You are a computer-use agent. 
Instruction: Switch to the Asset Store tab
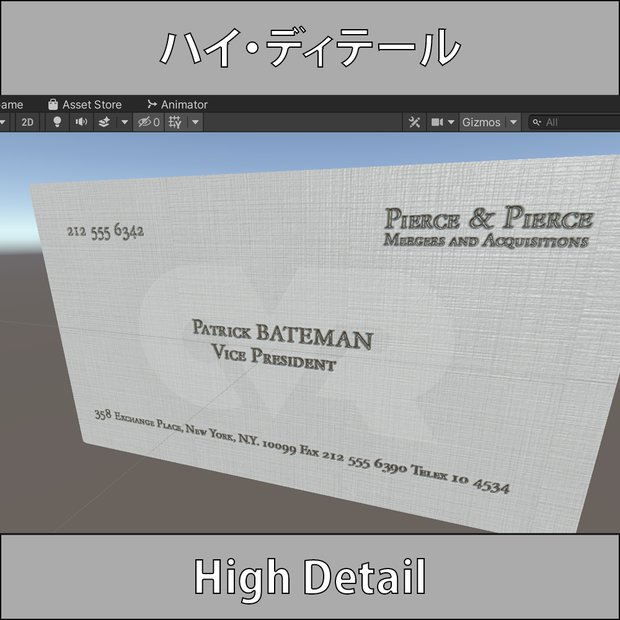click(85, 104)
